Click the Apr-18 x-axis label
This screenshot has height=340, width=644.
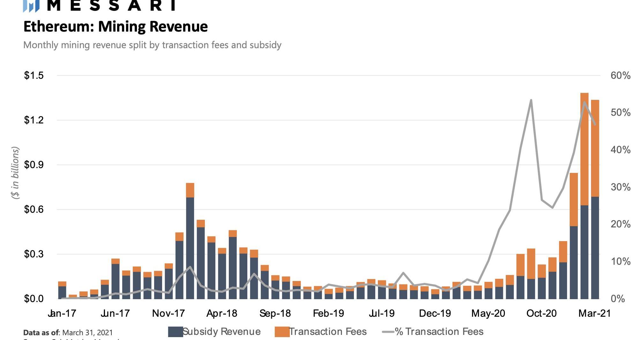pyautogui.click(x=222, y=314)
